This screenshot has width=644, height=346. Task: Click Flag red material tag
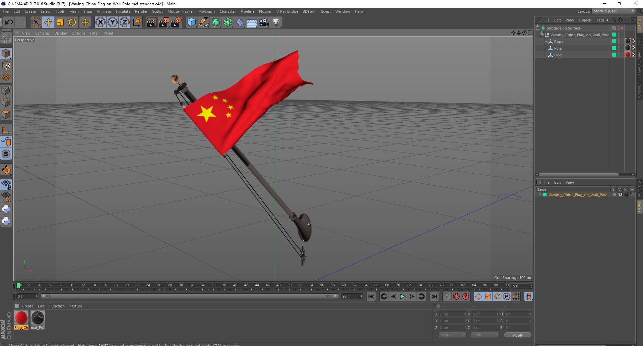[x=628, y=55]
